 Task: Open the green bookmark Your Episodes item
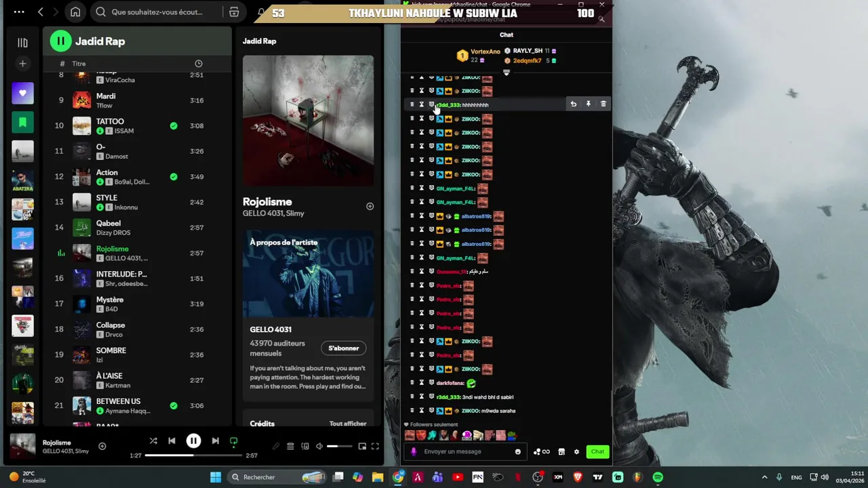pyautogui.click(x=22, y=123)
